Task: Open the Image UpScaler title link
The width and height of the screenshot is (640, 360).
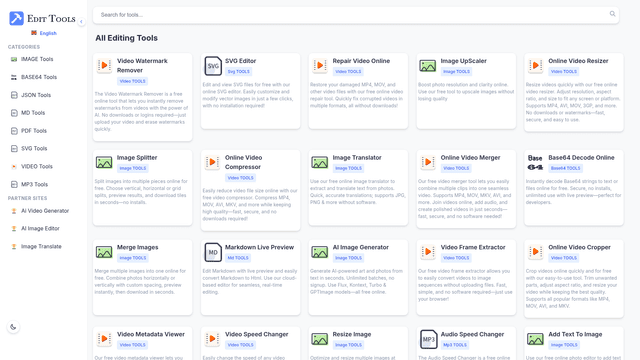Action: click(x=464, y=61)
